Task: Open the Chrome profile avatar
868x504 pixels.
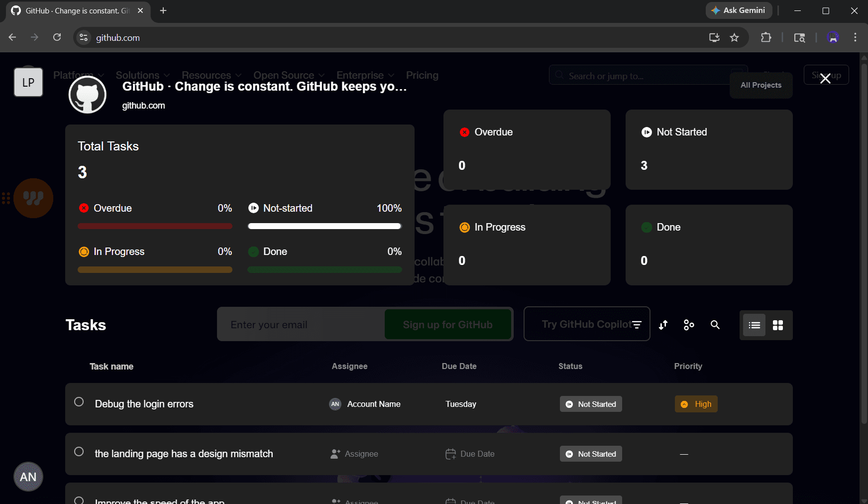Action: (x=833, y=37)
